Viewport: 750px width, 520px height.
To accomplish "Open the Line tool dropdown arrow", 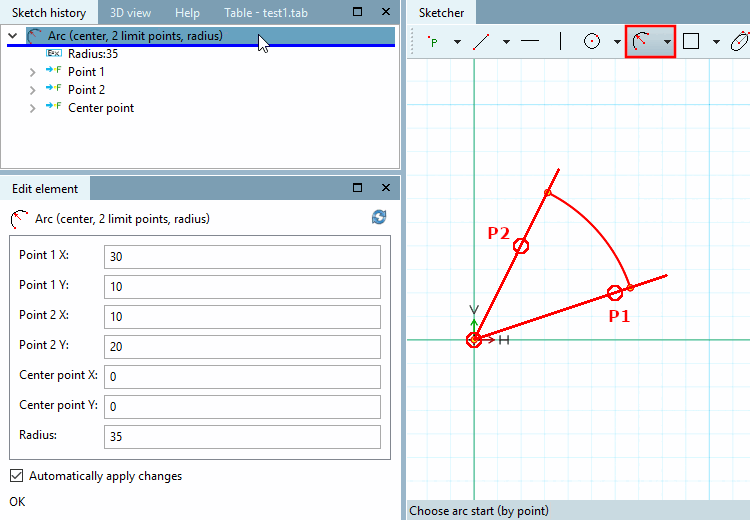I will pos(506,42).
